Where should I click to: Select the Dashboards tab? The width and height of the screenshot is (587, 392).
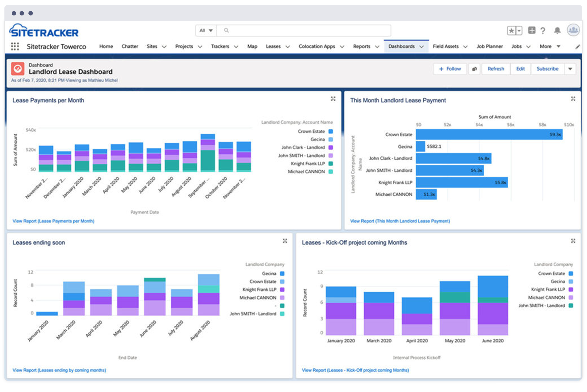click(402, 46)
